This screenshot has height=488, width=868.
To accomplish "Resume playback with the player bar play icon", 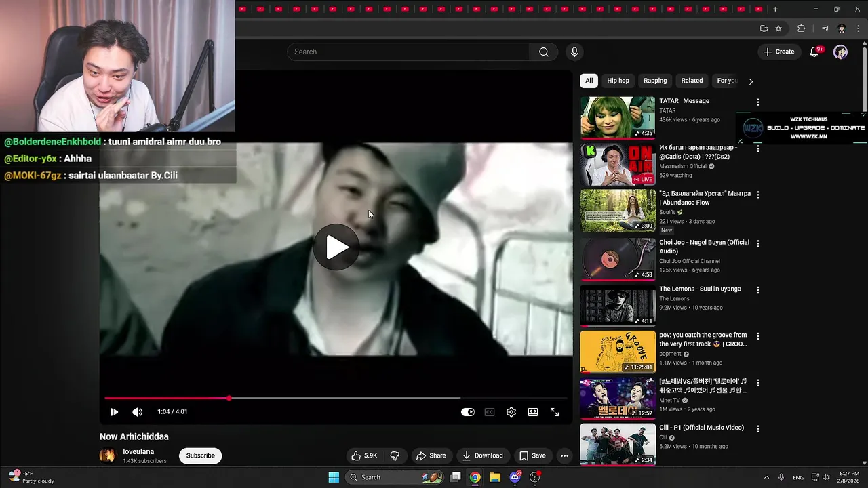I will point(114,412).
